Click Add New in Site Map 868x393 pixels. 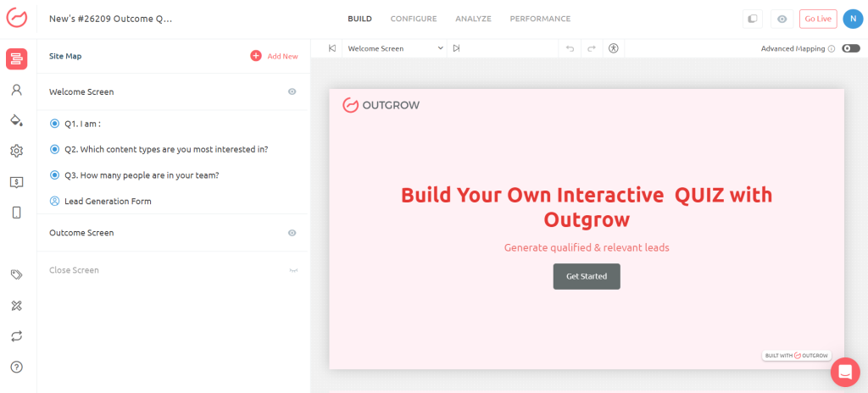click(275, 56)
